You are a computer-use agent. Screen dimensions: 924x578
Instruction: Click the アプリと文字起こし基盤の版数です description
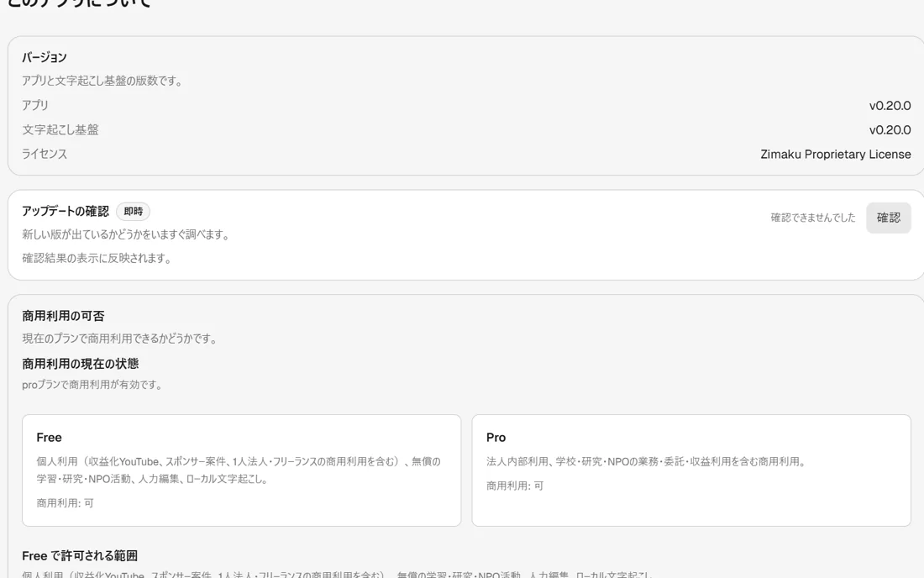point(102,81)
